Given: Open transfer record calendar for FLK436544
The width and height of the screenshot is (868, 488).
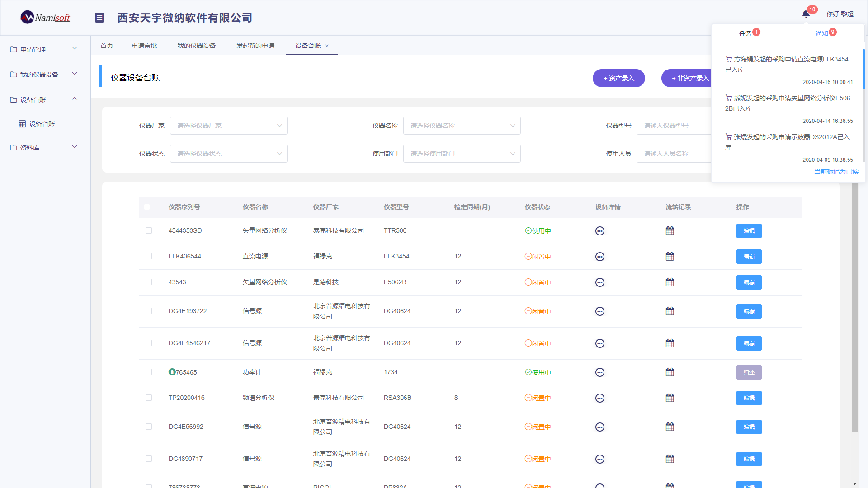Looking at the screenshot, I should pyautogui.click(x=670, y=257).
